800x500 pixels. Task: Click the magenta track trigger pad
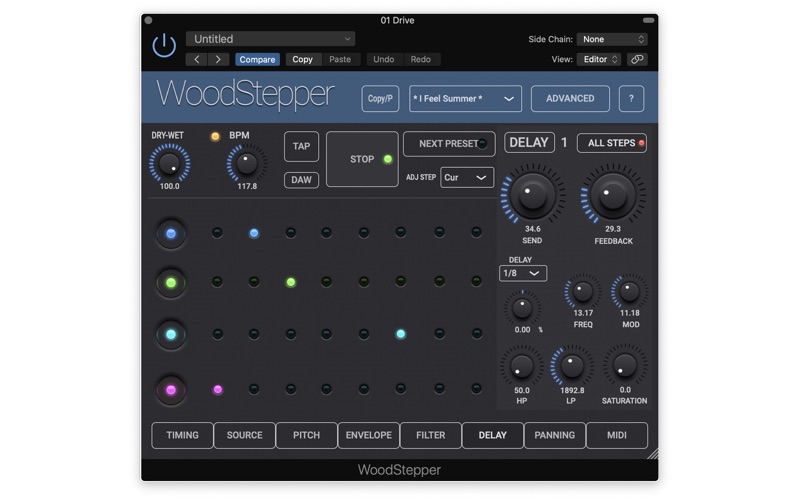click(171, 390)
